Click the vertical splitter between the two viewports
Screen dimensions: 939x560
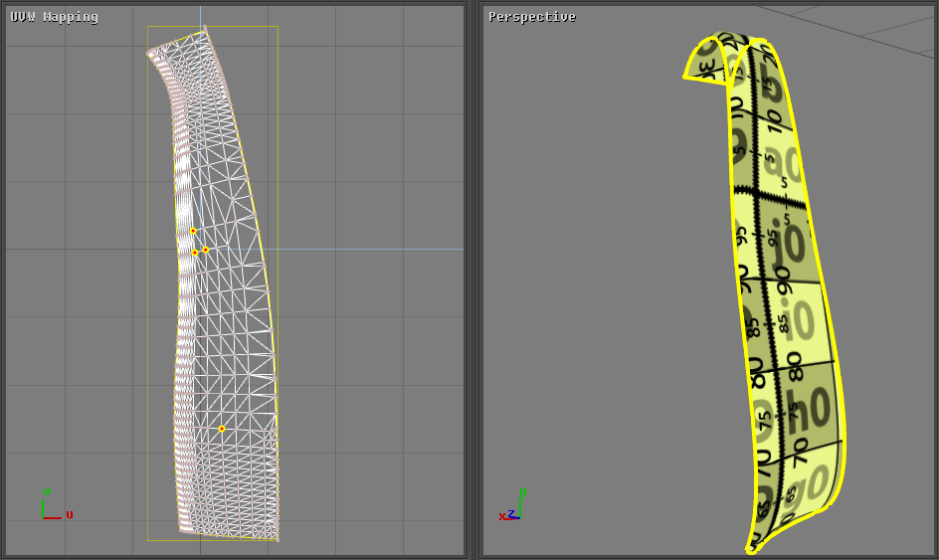click(473, 280)
